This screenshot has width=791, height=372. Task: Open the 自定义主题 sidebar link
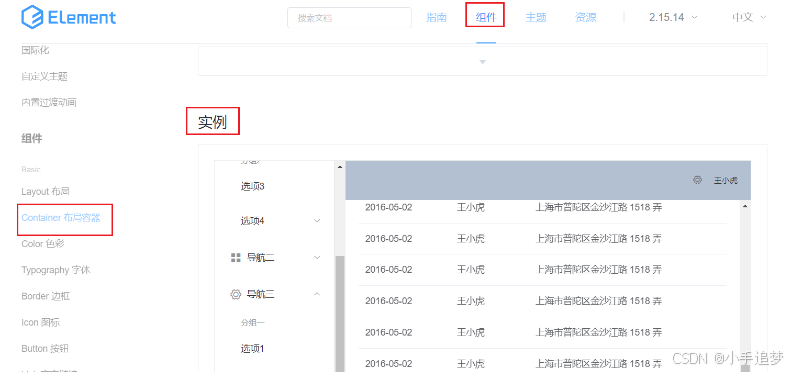(x=44, y=77)
